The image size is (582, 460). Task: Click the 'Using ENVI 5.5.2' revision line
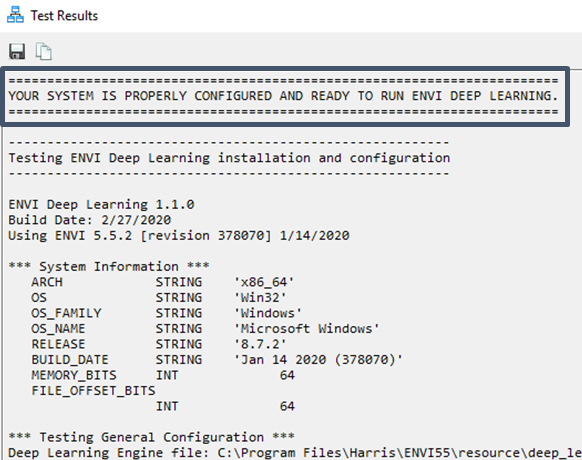click(179, 236)
